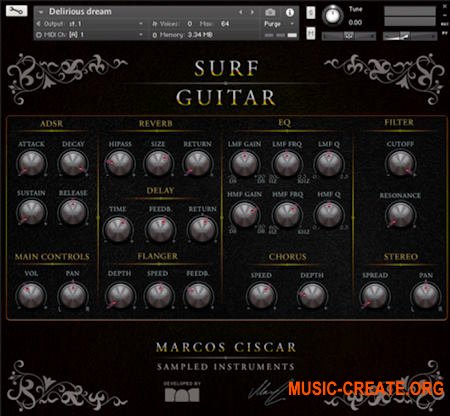This screenshot has width=450, height=416.
Task: Click the EQ LMF Frq knob
Action: [x=287, y=164]
